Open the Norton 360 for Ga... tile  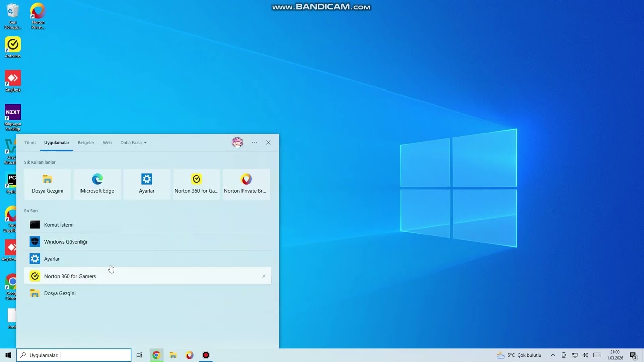point(196,184)
